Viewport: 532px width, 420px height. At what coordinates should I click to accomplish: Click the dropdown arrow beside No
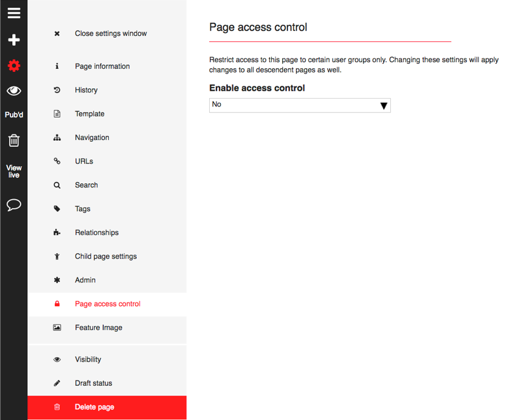pos(384,106)
